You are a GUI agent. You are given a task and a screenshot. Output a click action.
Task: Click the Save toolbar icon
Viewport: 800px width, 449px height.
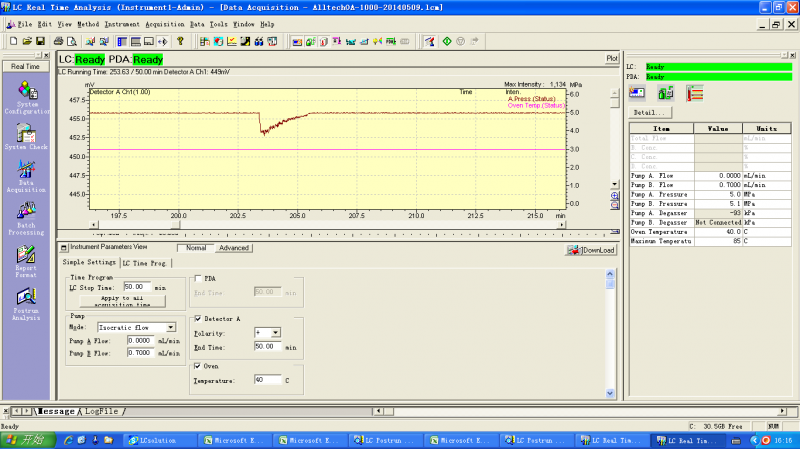point(40,41)
